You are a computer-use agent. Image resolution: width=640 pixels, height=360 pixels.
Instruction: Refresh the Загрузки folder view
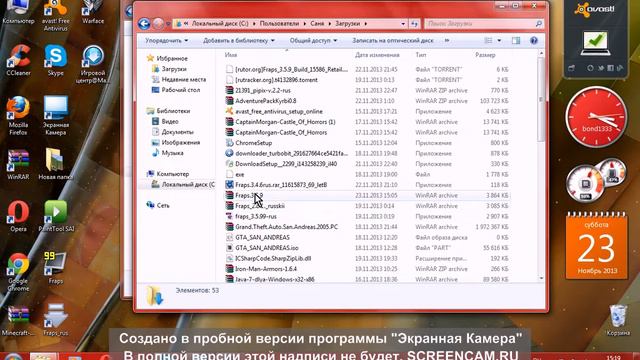click(414, 24)
